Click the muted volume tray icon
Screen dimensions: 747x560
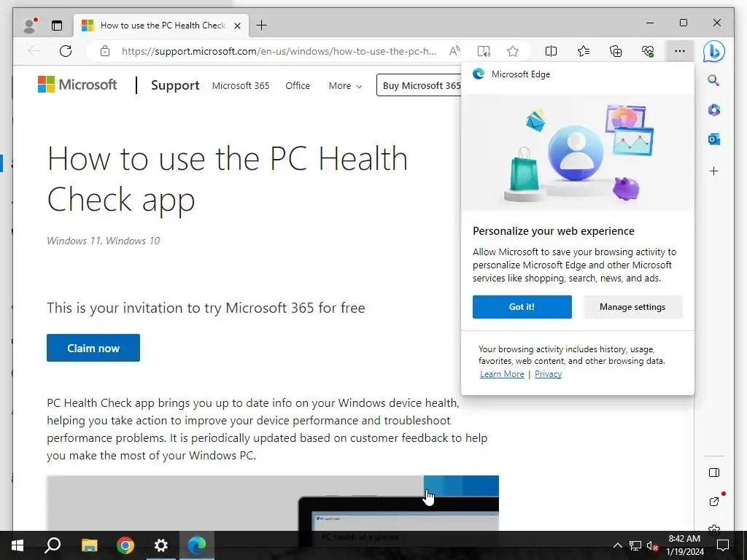(x=652, y=545)
